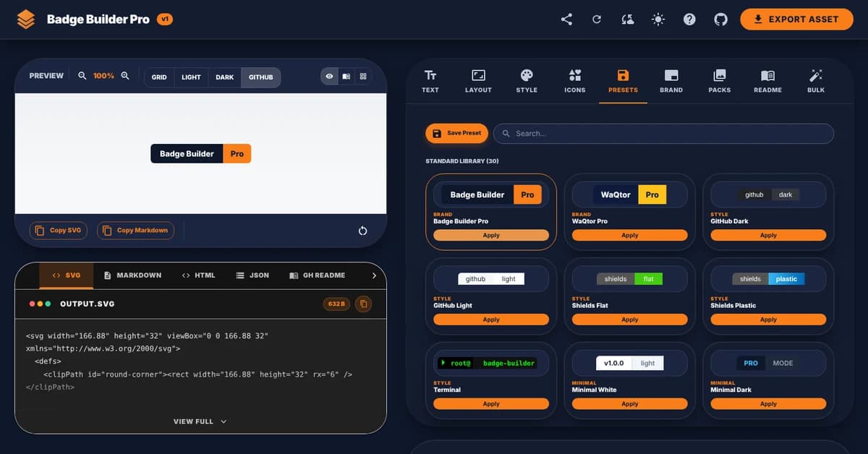Click the PRO MODE minimal dark thumbnail

768,363
